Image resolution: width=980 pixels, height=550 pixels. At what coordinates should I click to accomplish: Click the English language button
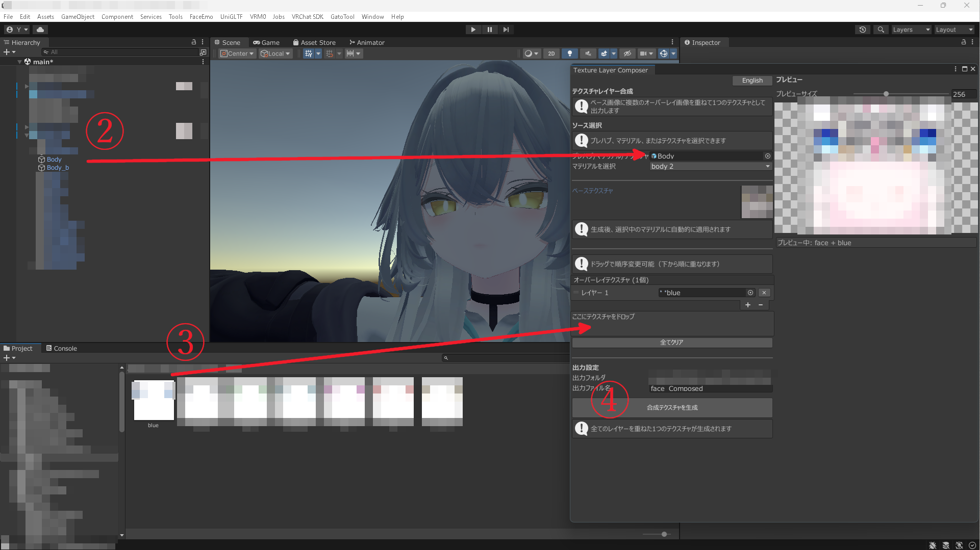751,80
